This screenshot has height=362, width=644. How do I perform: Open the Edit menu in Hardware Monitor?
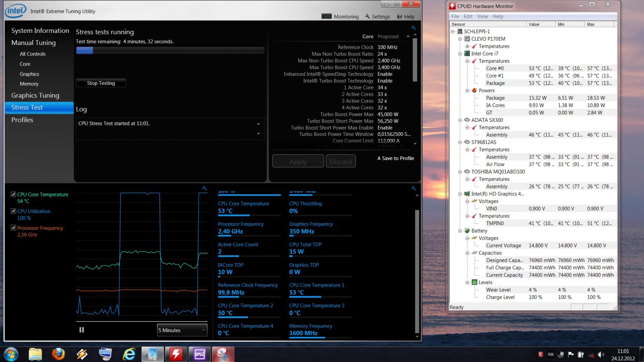click(x=468, y=16)
